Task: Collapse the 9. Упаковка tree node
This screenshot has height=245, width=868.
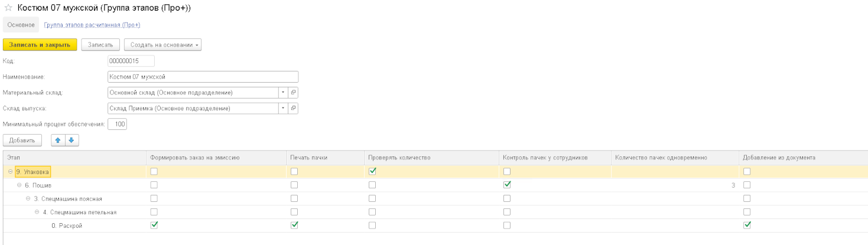Action: tap(11, 172)
